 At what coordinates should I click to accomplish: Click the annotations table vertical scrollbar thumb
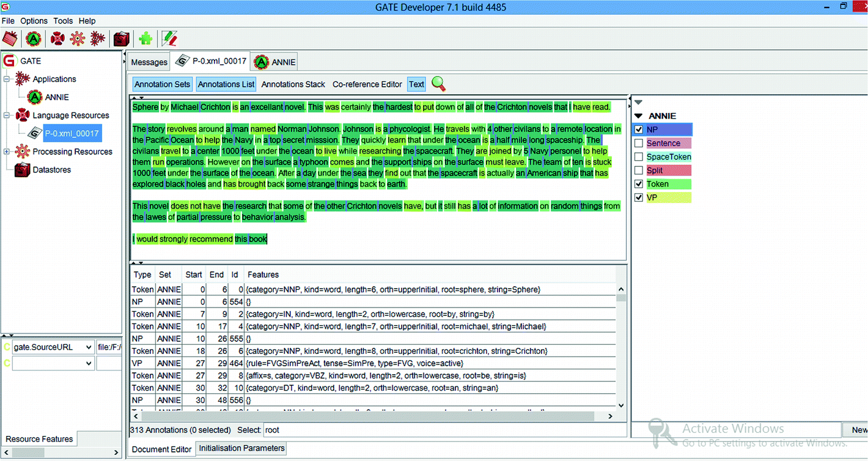(621, 298)
